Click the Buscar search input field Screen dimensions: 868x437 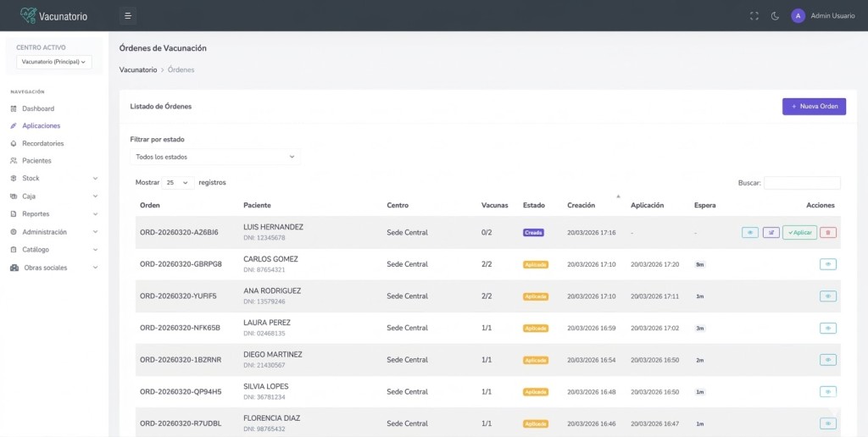click(801, 183)
